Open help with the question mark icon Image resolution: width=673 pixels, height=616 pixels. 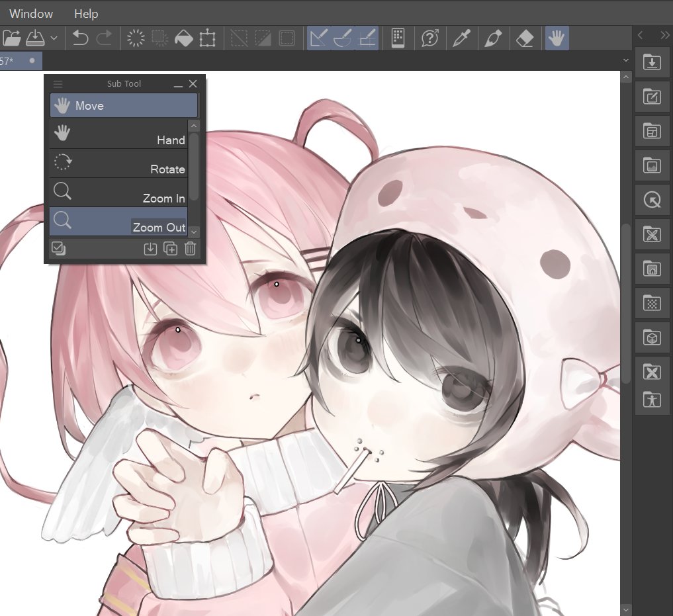click(x=430, y=38)
